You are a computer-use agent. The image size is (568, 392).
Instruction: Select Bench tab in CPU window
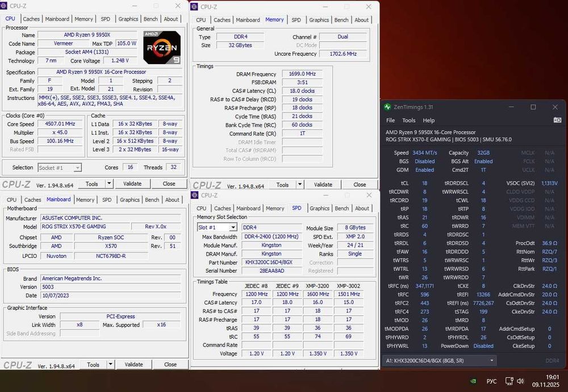[151, 19]
